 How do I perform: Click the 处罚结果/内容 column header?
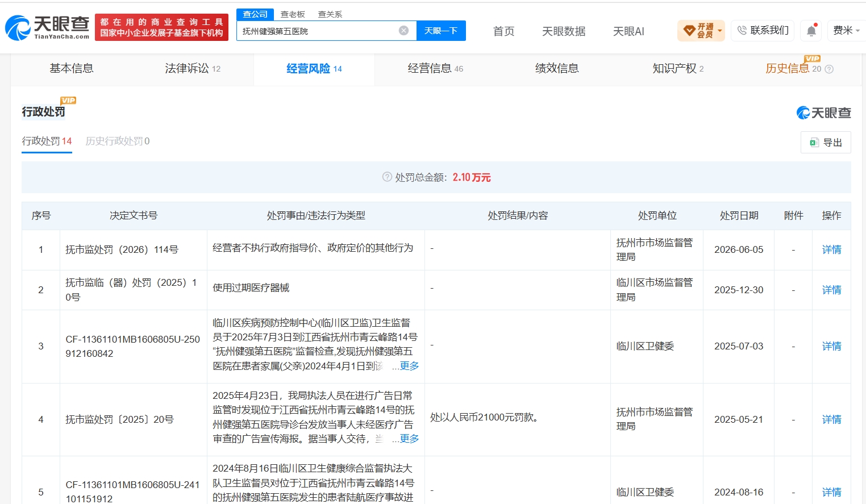(x=518, y=216)
